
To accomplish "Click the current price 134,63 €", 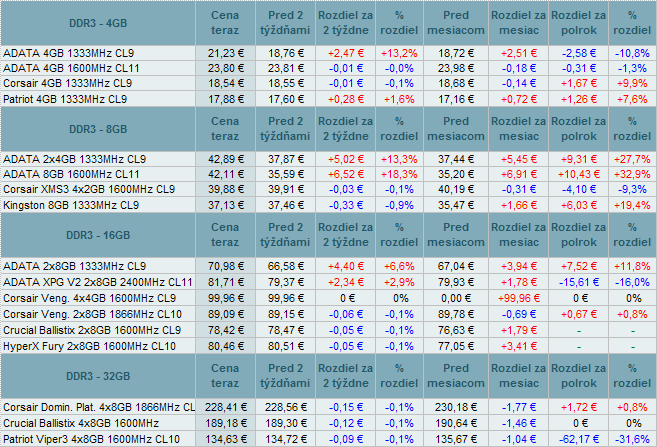I will 226,439.
